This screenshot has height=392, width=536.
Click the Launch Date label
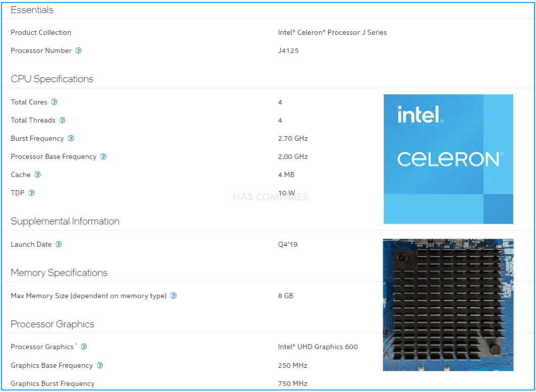[x=31, y=244]
